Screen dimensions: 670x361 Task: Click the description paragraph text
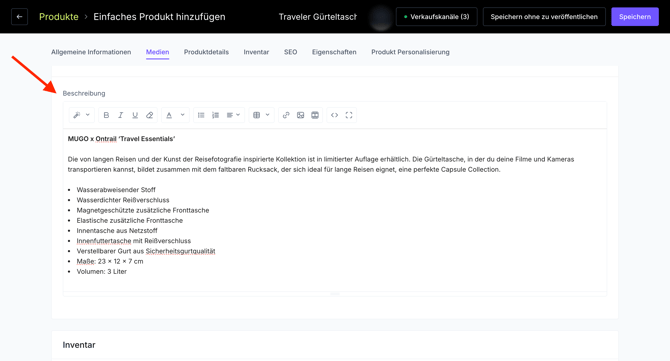(x=321, y=164)
